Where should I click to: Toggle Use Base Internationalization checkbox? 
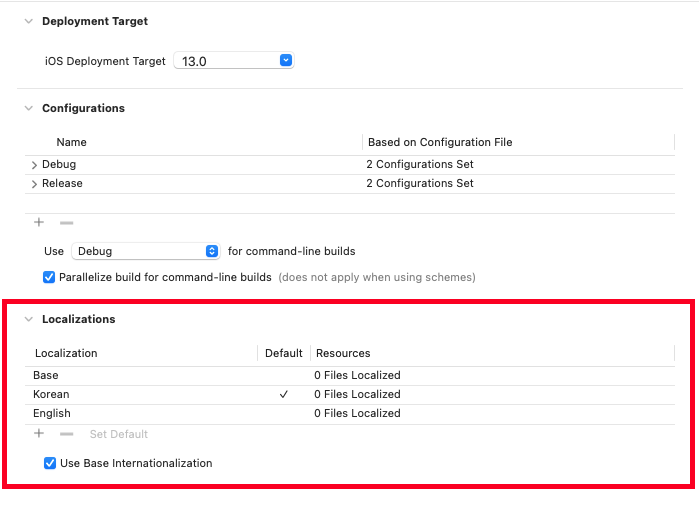point(50,463)
